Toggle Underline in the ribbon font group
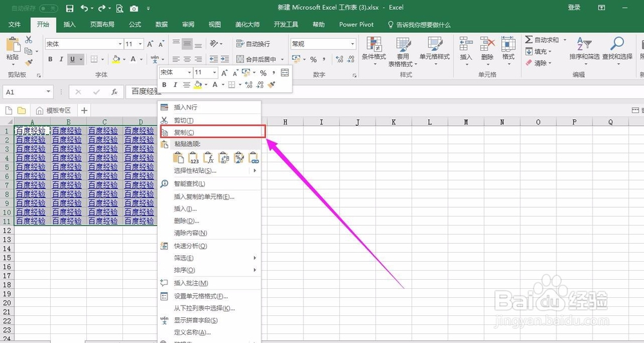The height and width of the screenshot is (343, 644). point(72,59)
